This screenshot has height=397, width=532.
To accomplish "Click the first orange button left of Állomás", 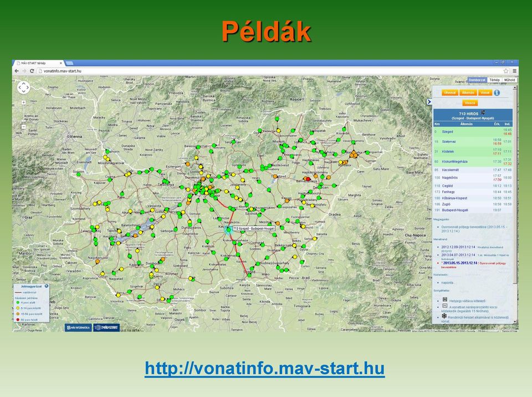I will (x=450, y=92).
